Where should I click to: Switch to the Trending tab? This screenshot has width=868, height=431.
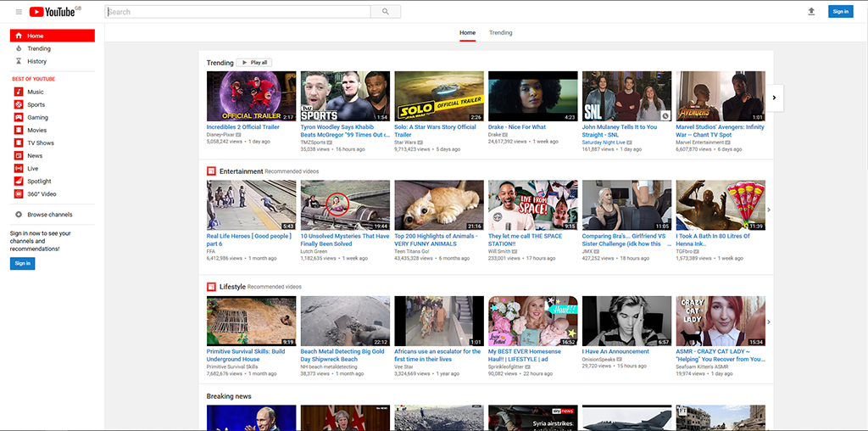500,33
